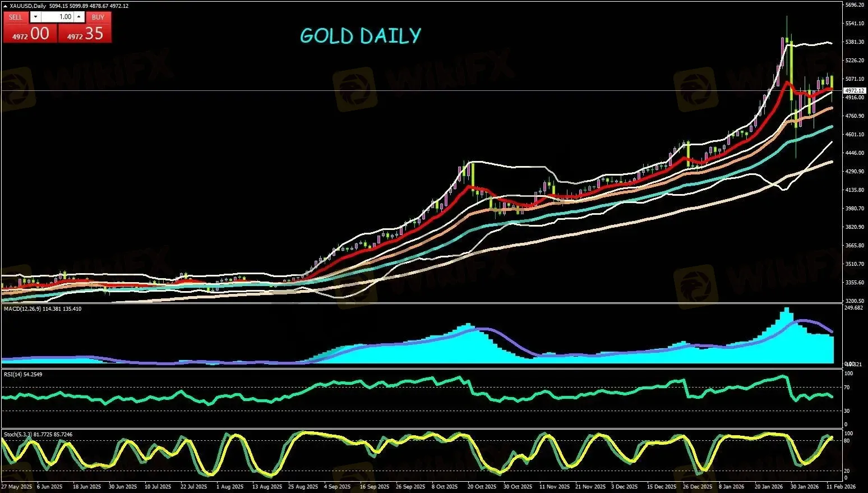The height and width of the screenshot is (493, 868).
Task: Click the 25 Aug 2025 date label
Action: click(x=303, y=487)
